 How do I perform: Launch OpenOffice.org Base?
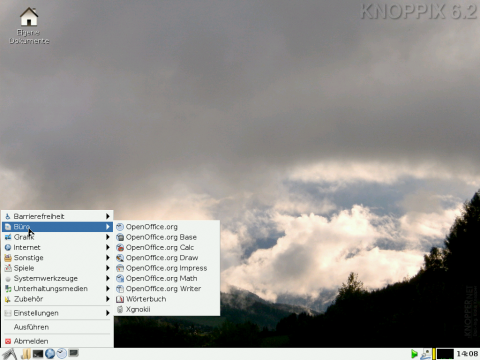coord(167,237)
